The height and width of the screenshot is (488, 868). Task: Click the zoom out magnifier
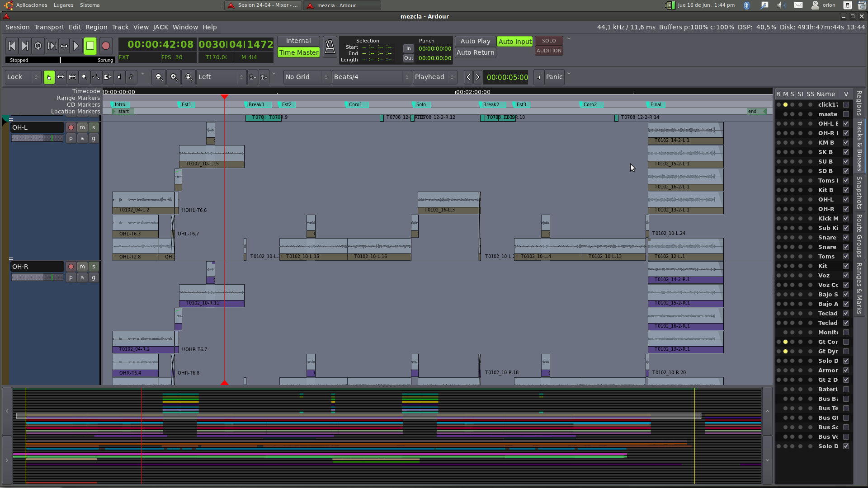159,77
